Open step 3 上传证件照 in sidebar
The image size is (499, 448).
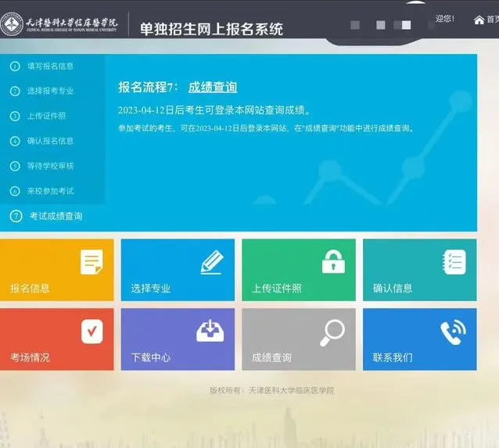pos(46,116)
